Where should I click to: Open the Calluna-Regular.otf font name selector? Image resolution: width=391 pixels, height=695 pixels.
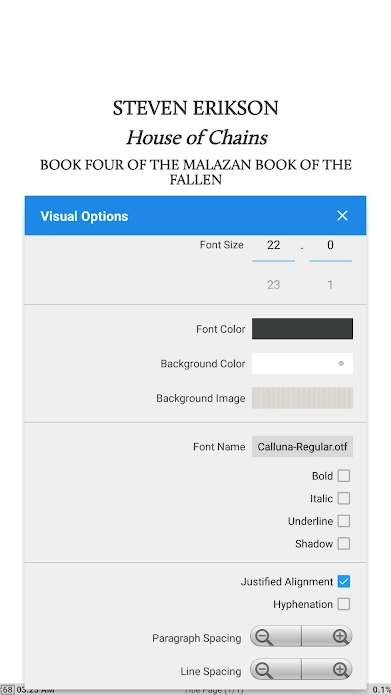(x=302, y=446)
